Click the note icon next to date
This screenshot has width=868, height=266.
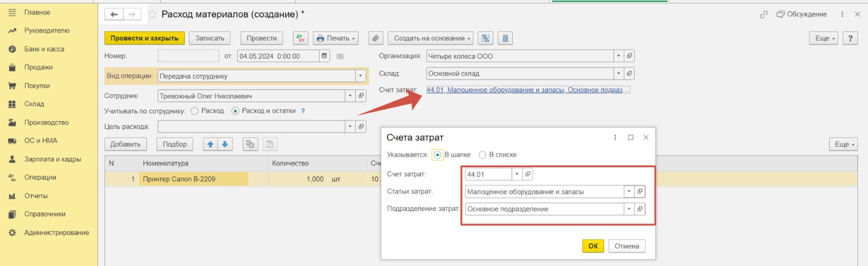[x=341, y=56]
